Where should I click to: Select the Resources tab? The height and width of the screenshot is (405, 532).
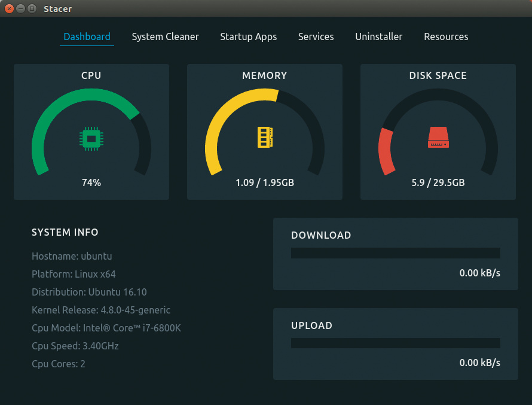tap(446, 36)
